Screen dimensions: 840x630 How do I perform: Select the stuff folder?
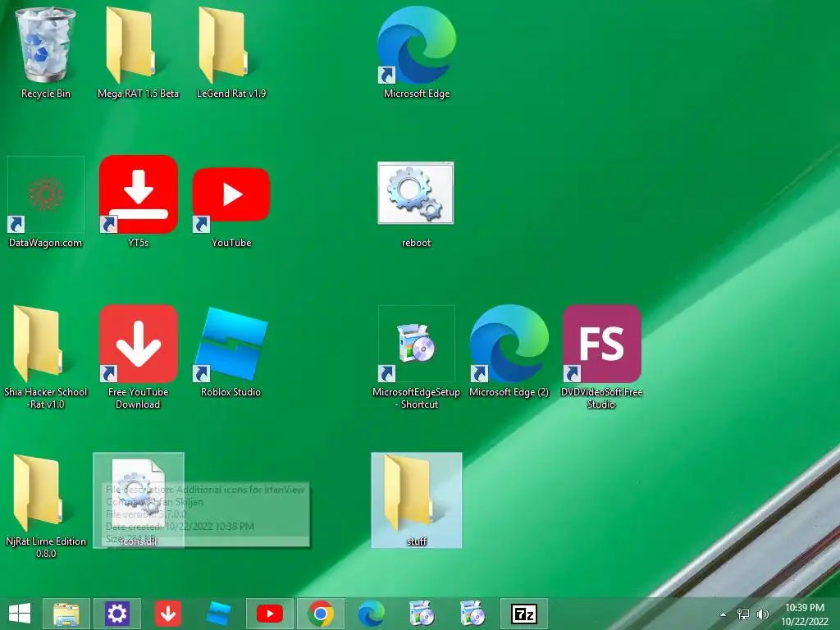(x=416, y=500)
